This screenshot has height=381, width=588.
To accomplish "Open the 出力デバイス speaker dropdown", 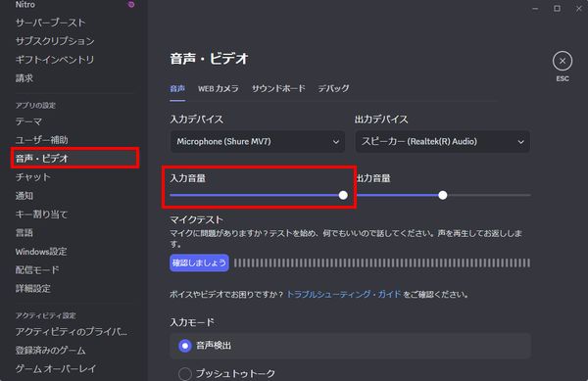I will (x=443, y=142).
